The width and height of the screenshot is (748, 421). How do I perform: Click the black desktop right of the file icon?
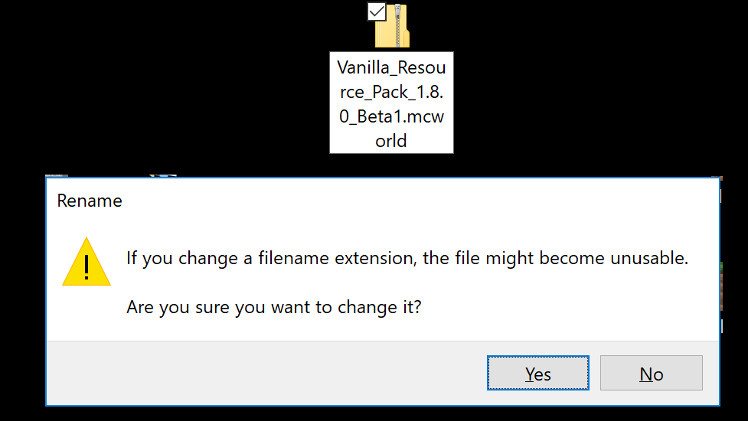(600, 80)
